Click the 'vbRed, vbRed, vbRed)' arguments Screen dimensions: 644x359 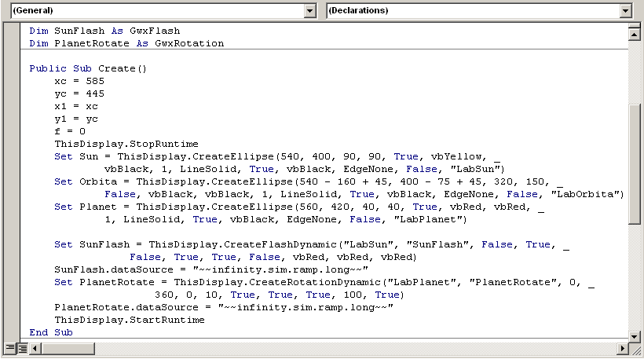[354, 257]
